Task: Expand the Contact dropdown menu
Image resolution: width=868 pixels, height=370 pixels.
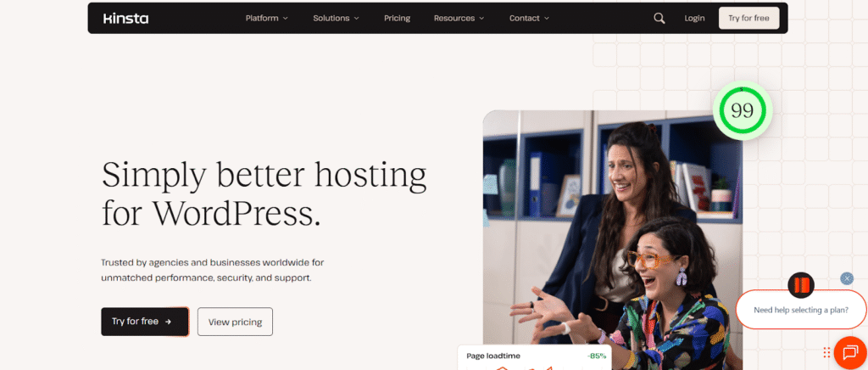Action: [x=529, y=19]
